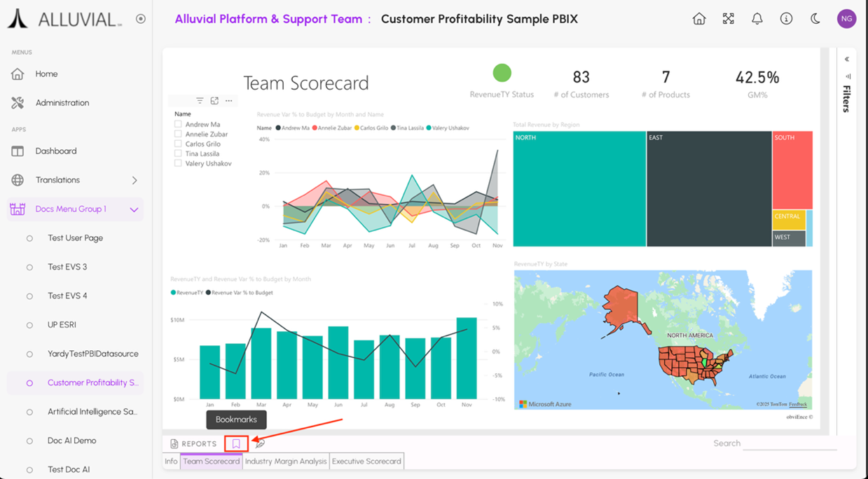The image size is (868, 479).
Task: Collapse Docs Menu Group 1
Action: [134, 209]
